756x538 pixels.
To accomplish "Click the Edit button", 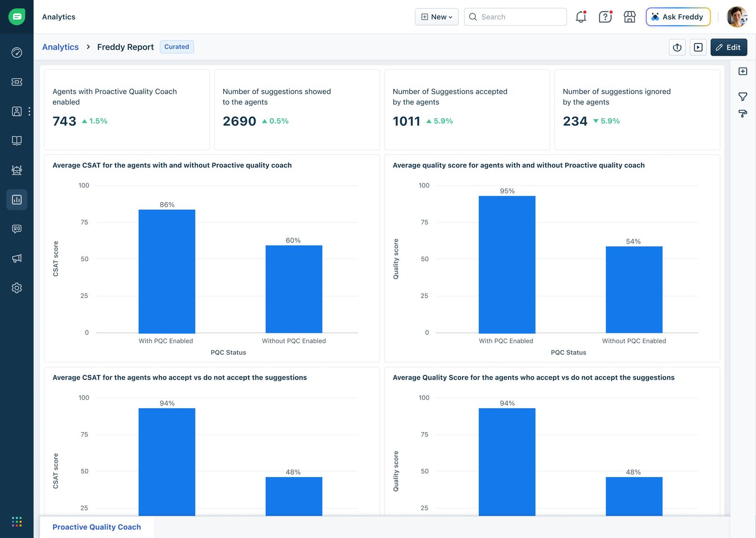I will [x=729, y=47].
